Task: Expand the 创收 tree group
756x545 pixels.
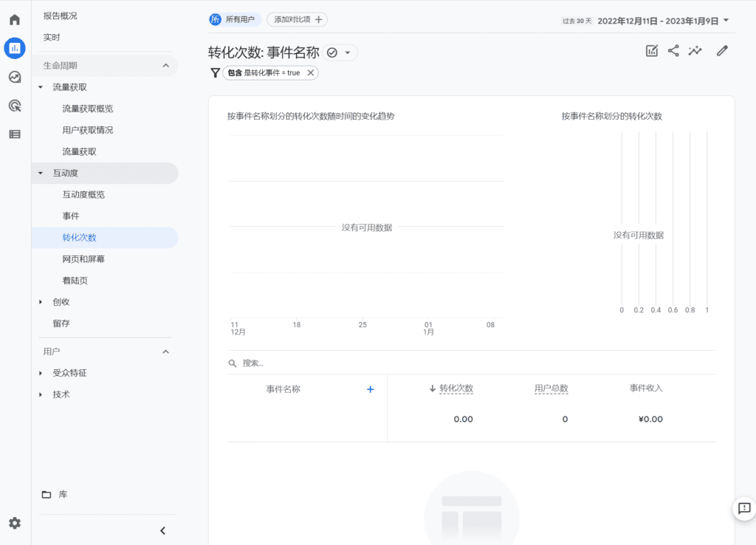Action: click(x=41, y=302)
